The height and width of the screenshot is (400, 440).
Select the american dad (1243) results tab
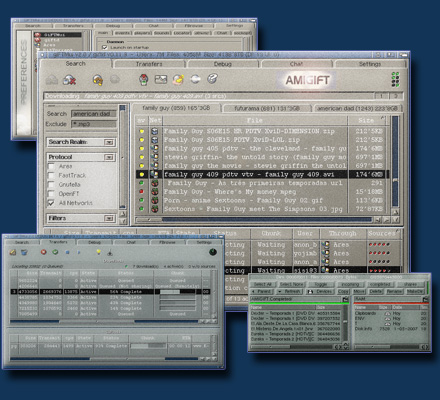click(x=357, y=108)
